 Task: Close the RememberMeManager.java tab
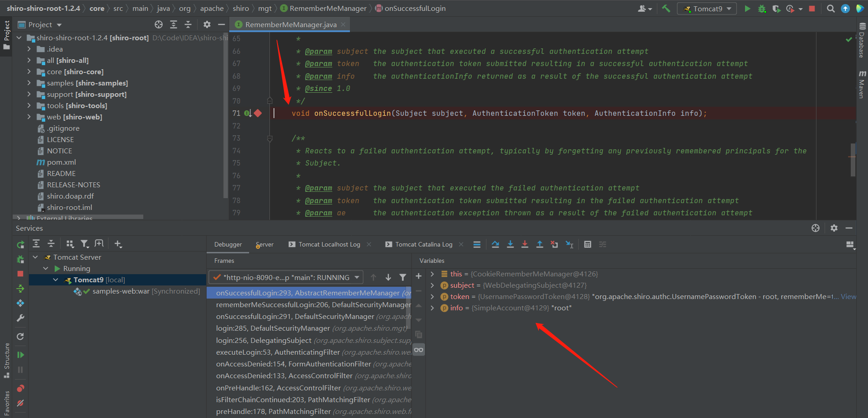(343, 24)
